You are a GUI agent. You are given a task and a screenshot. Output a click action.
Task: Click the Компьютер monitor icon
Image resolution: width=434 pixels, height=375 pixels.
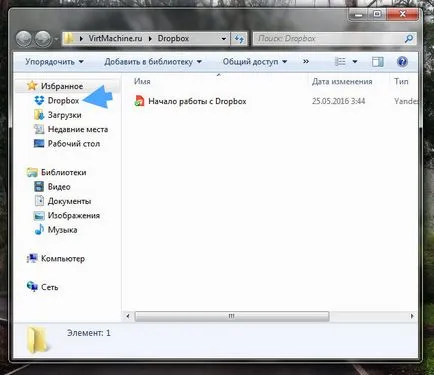[32, 258]
